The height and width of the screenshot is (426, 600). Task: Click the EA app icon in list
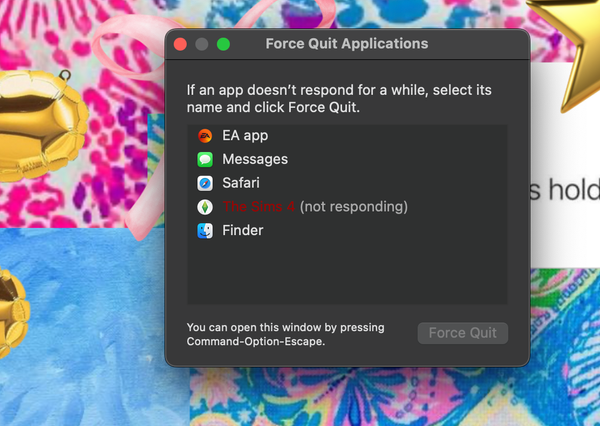click(x=204, y=135)
